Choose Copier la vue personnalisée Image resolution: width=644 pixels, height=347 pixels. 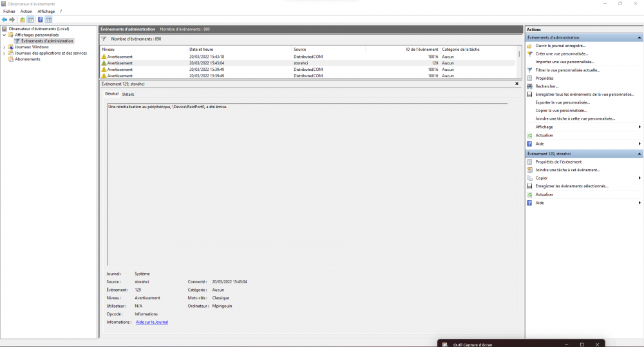pos(561,111)
